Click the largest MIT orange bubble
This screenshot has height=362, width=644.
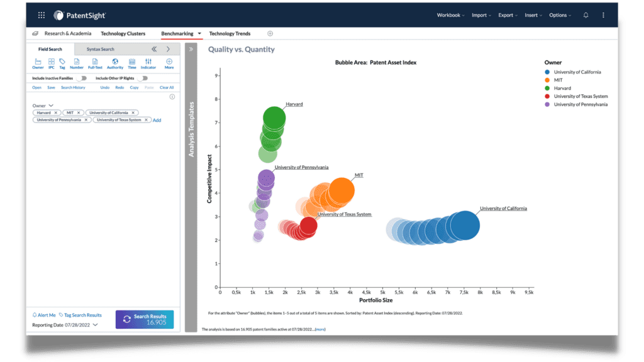click(x=341, y=191)
